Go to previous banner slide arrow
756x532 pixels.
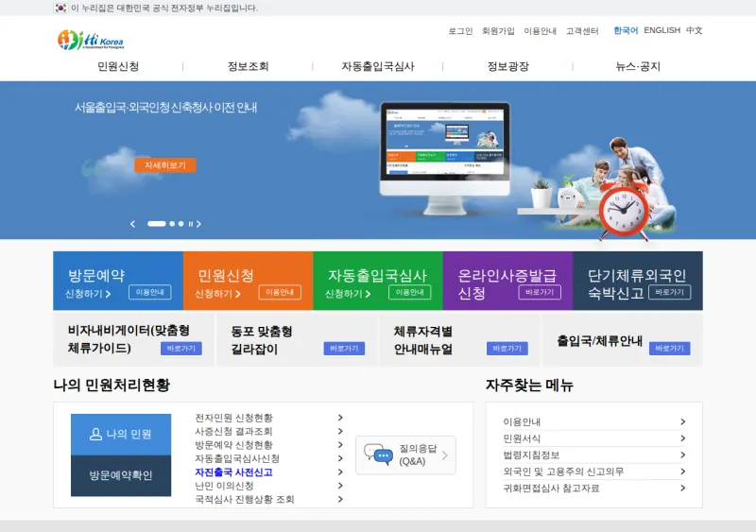(132, 224)
